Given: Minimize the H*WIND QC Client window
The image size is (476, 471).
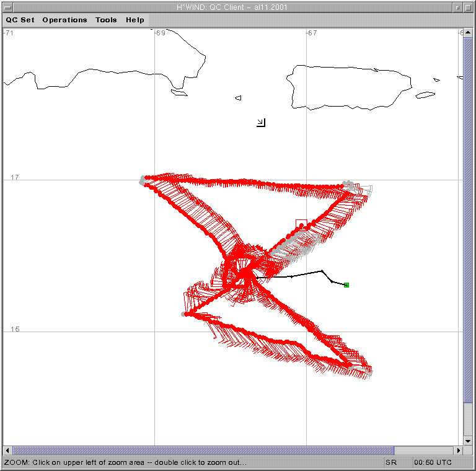Looking at the screenshot, I should point(457,7).
